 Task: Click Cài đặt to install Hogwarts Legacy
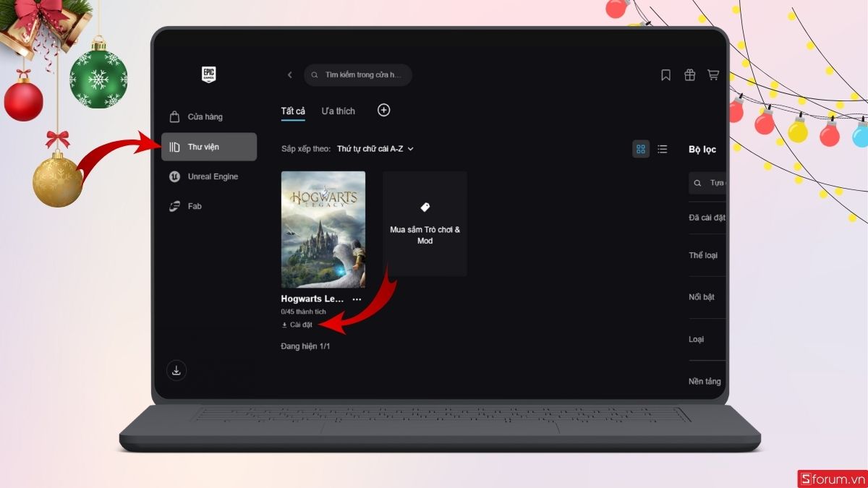tap(297, 325)
